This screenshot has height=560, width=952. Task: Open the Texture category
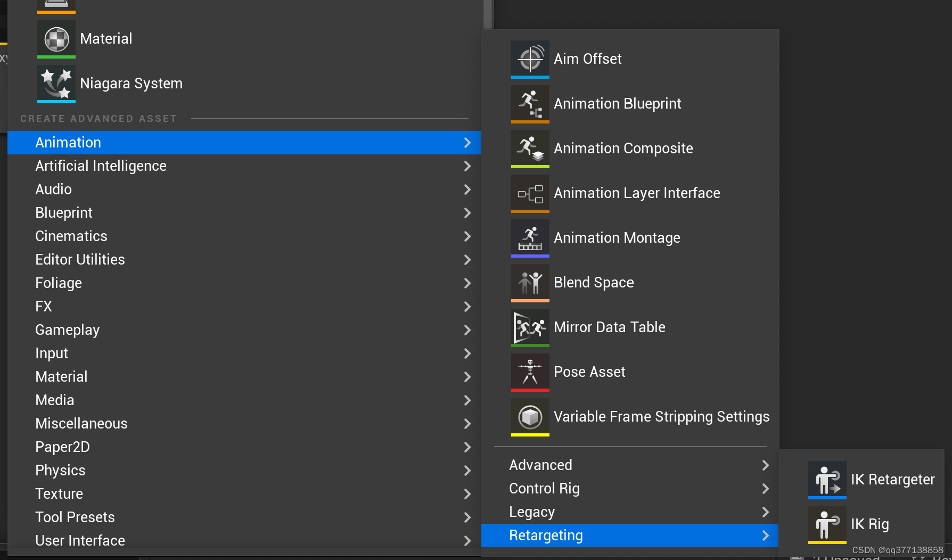click(245, 494)
